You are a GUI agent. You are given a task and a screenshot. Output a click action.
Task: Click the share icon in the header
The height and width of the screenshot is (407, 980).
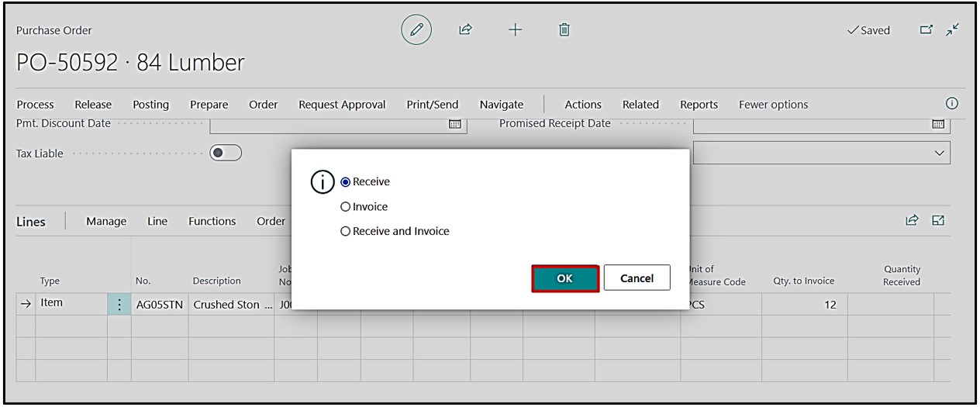pyautogui.click(x=465, y=30)
